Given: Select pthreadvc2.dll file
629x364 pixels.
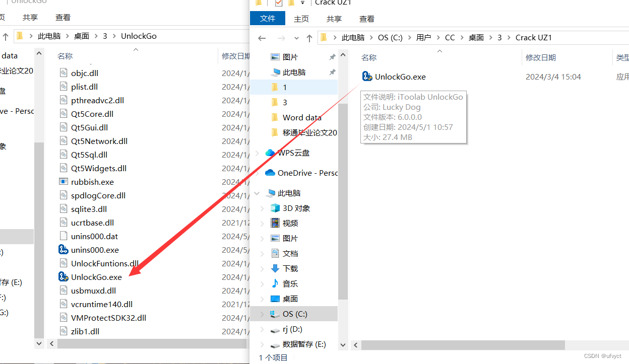Looking at the screenshot, I should pos(97,100).
